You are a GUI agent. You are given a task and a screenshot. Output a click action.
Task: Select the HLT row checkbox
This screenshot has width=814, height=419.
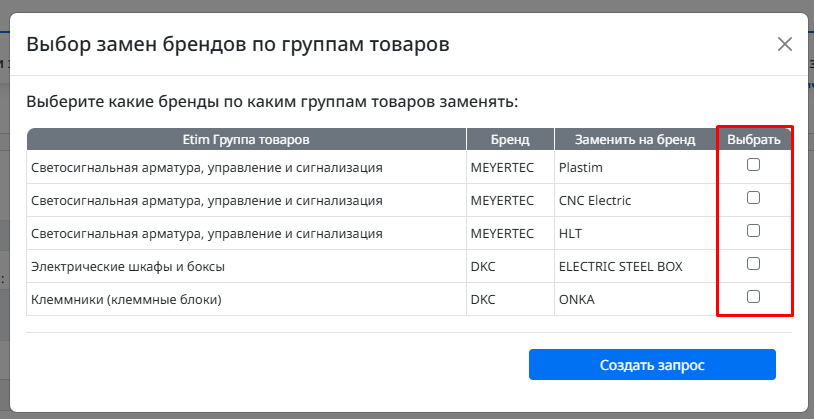[753, 231]
